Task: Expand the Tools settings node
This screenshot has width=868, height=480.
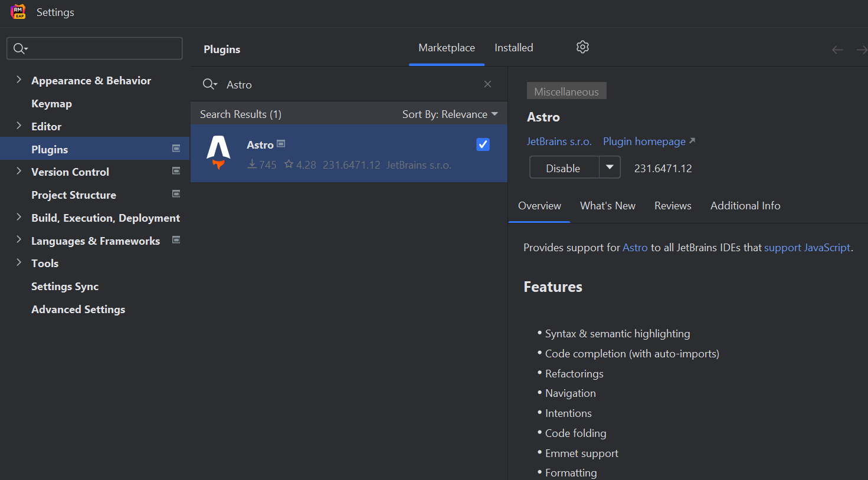Action: pos(19,262)
